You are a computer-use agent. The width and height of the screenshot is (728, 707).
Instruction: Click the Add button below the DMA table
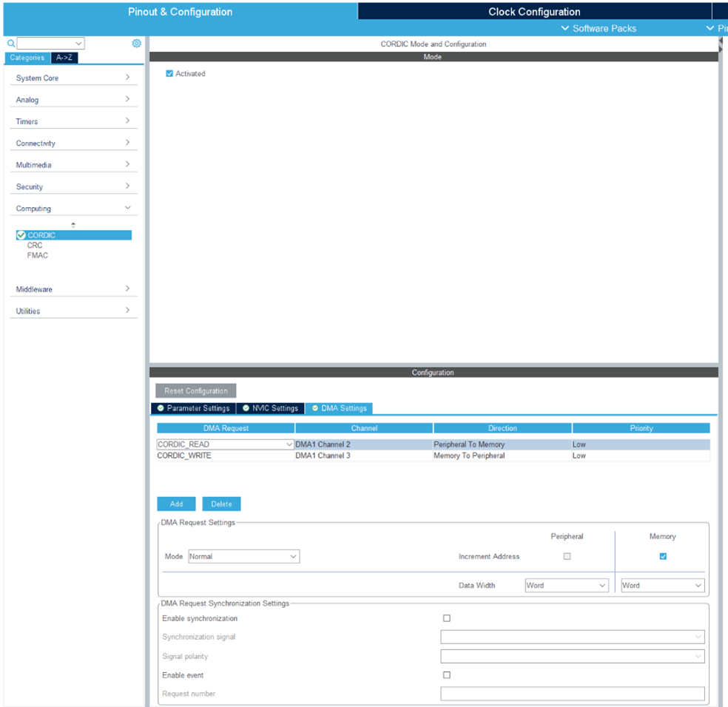(176, 504)
